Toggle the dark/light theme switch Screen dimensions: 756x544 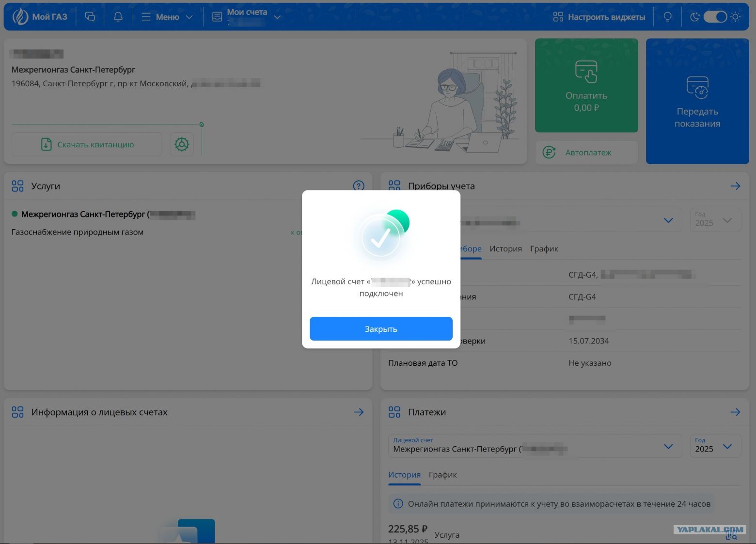tap(715, 17)
